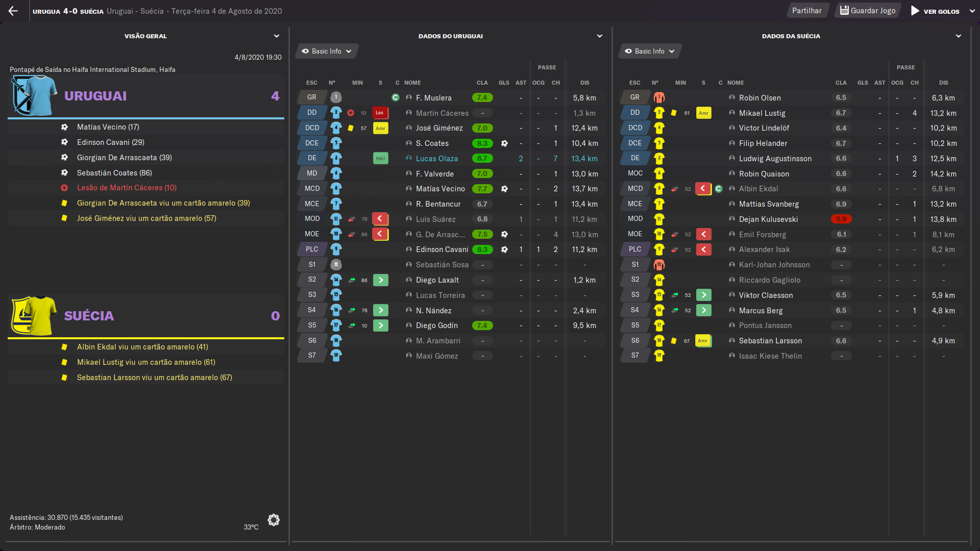Click Emil Forsberg substituted-off red arrow
This screenshot has width=980, height=551.
tap(703, 234)
